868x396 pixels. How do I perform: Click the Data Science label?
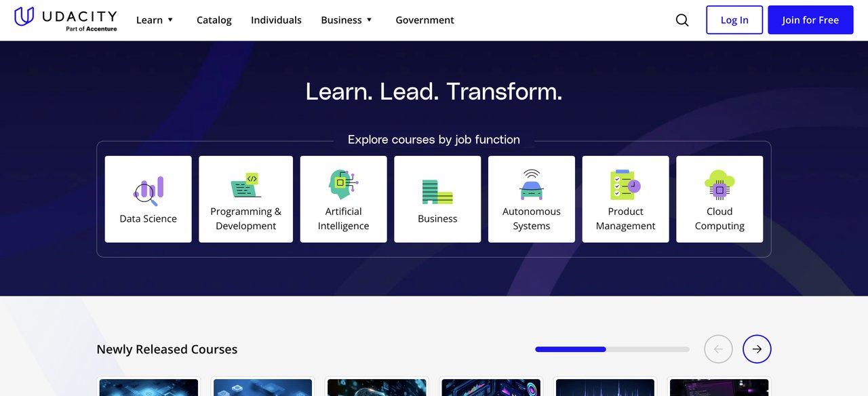(x=149, y=218)
